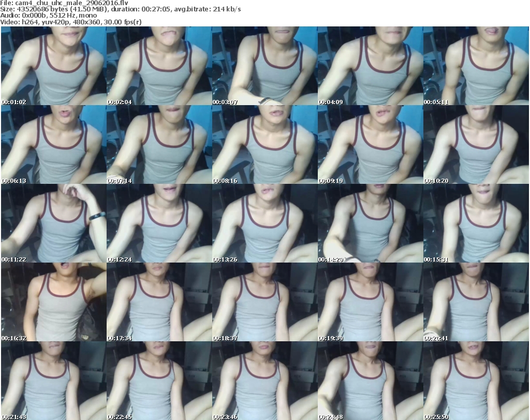
Task: Choose the frame marked 00:24:48
Action: click(x=370, y=381)
